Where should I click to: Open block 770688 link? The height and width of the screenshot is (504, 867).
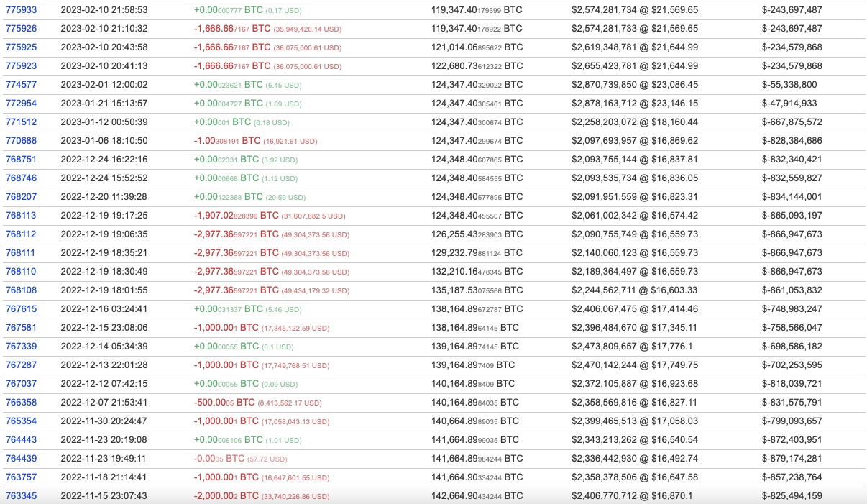(21, 141)
